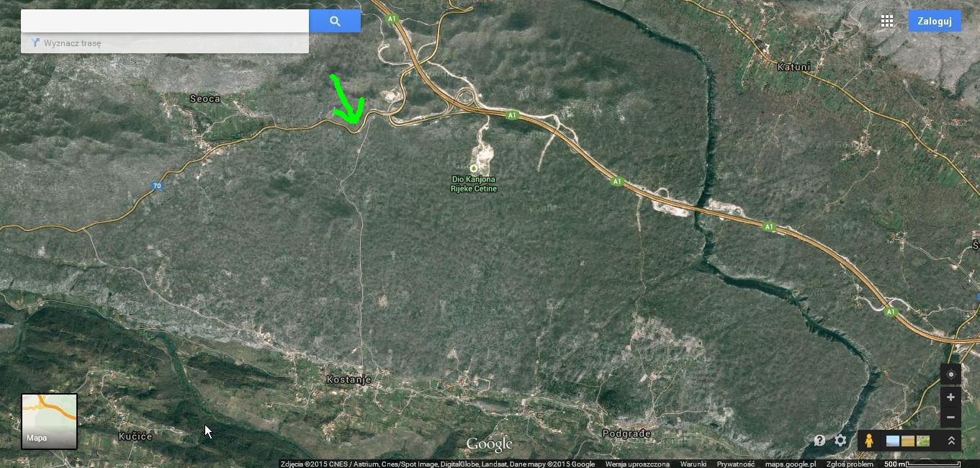Image resolution: width=980 pixels, height=468 pixels.
Task: Open the Warunki terms link
Action: [x=693, y=464]
